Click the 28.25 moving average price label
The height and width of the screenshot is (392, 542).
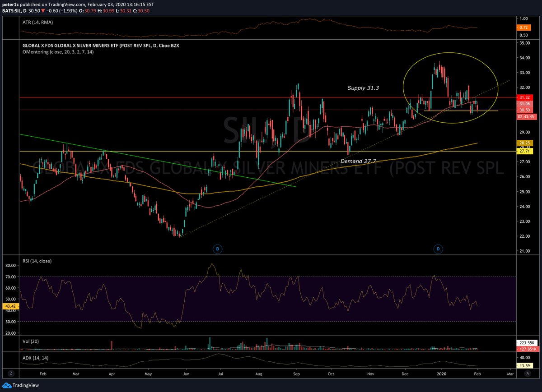(x=524, y=143)
